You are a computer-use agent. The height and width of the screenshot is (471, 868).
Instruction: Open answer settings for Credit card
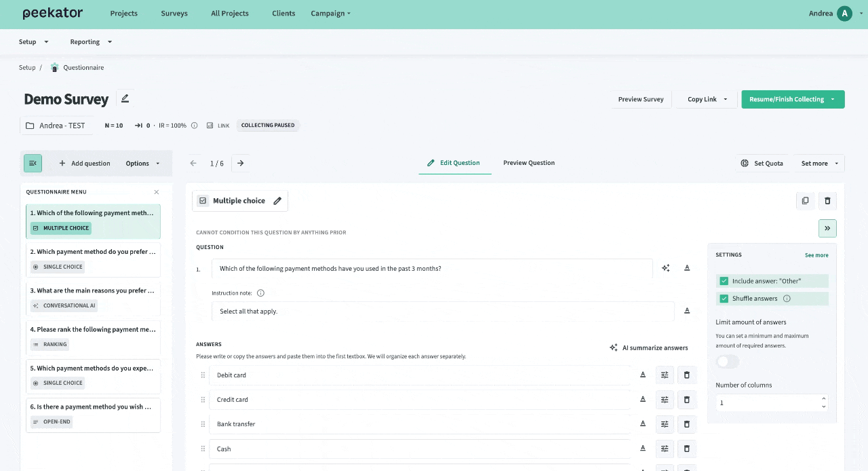click(x=665, y=400)
